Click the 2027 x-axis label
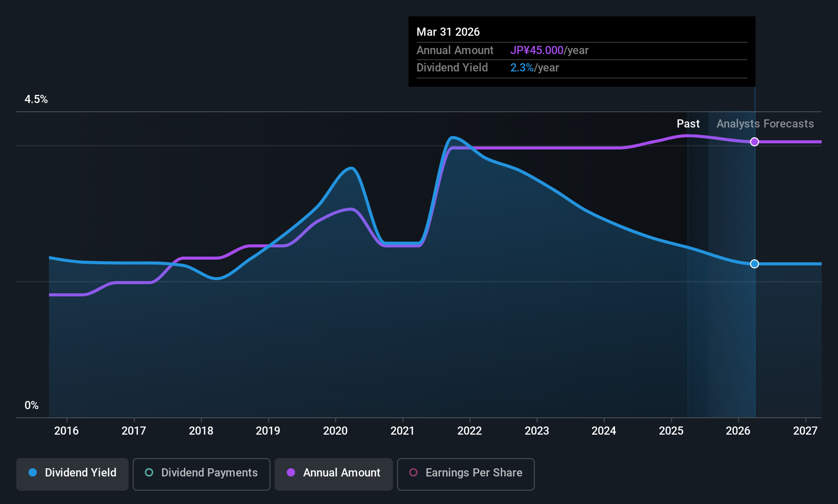The height and width of the screenshot is (504, 838). [805, 431]
